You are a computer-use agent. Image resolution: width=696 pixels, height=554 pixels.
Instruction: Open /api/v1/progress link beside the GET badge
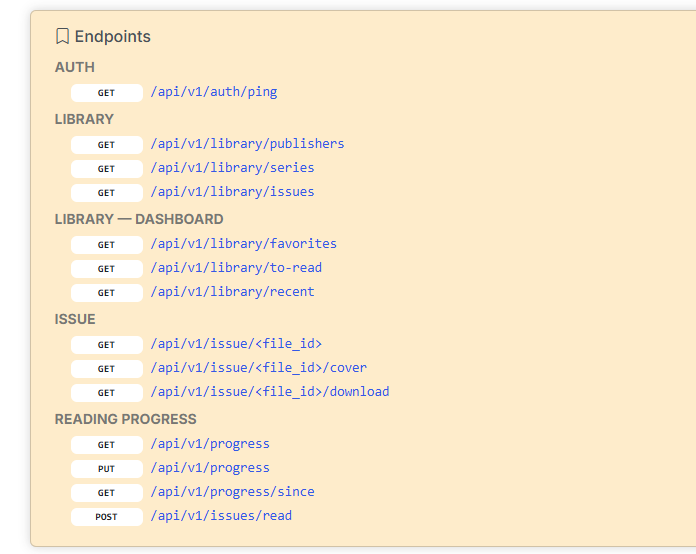pyautogui.click(x=210, y=443)
